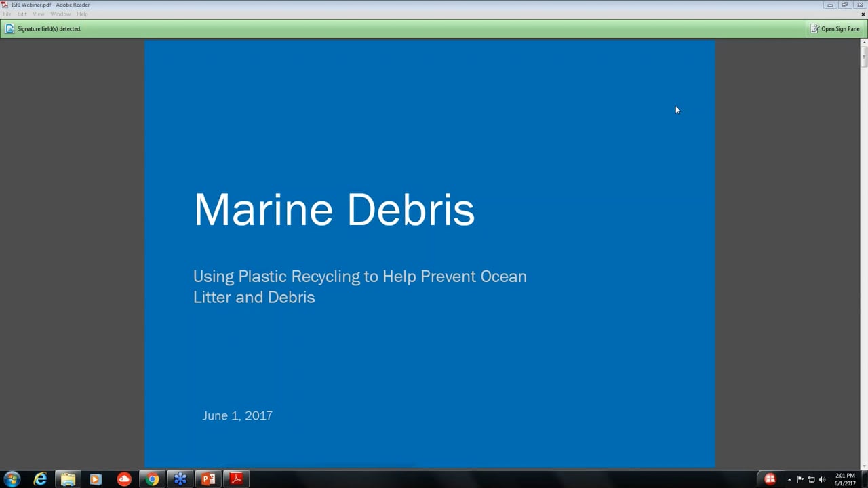Open the volume speaker tray icon
This screenshot has height=488, width=868.
click(x=822, y=479)
